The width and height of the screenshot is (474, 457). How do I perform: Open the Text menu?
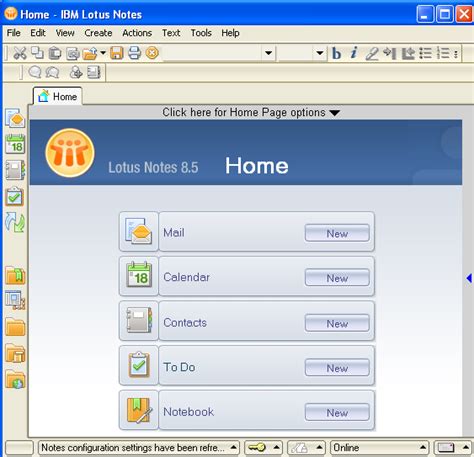coord(171,33)
